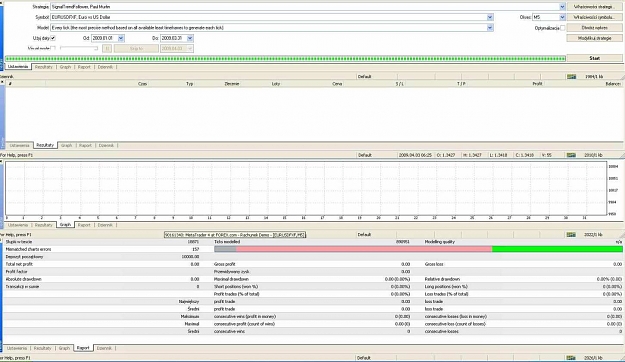Click 'Long positions (won %)' label
This screenshot has width=625, height=362.
[x=446, y=287]
